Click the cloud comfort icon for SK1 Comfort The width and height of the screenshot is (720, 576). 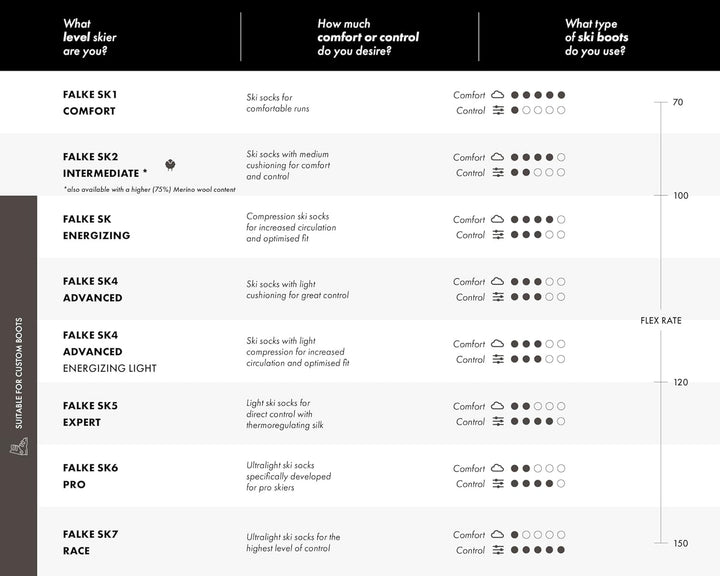point(497,95)
